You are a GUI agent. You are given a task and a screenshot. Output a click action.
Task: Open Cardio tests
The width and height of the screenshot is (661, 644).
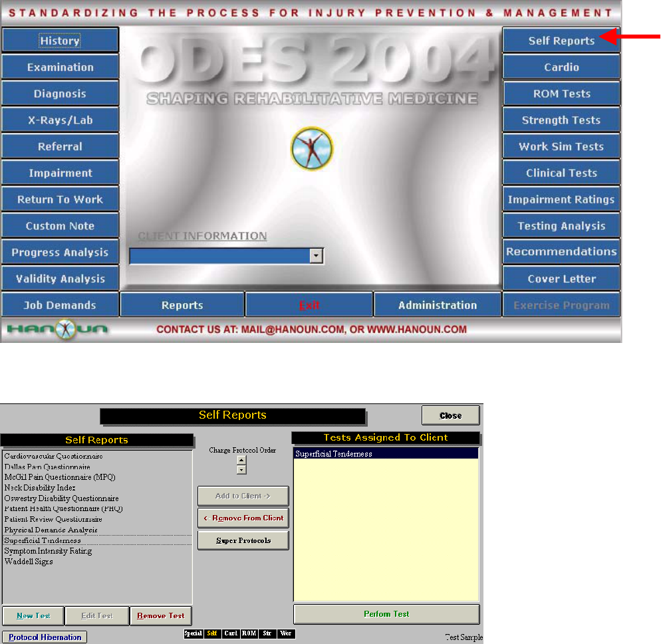point(561,67)
